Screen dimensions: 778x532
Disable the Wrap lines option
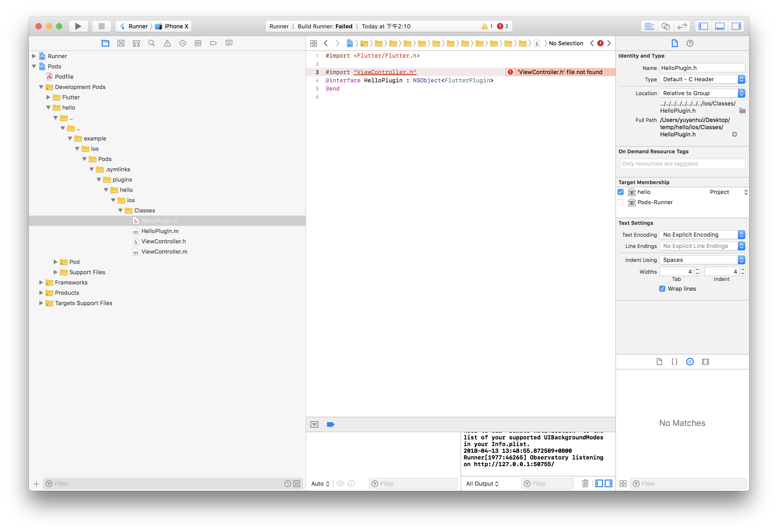pyautogui.click(x=662, y=289)
